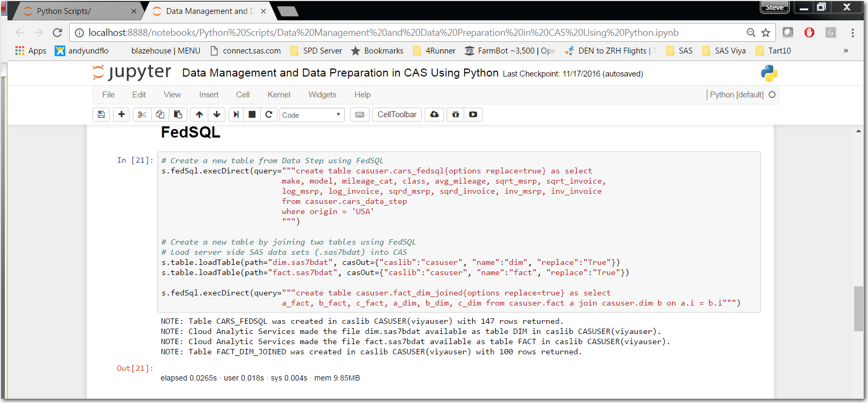Click the CellToolbar button
Screen dimensions: 868x403
[397, 115]
